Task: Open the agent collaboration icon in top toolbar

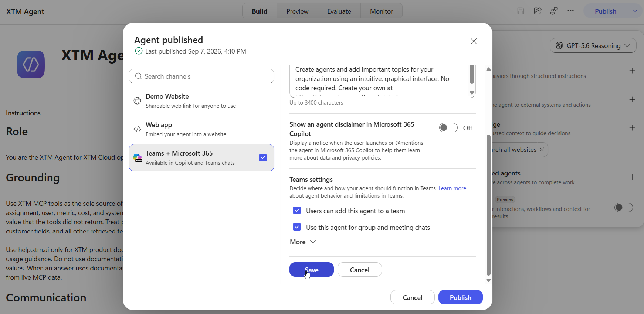Action: 554,11
